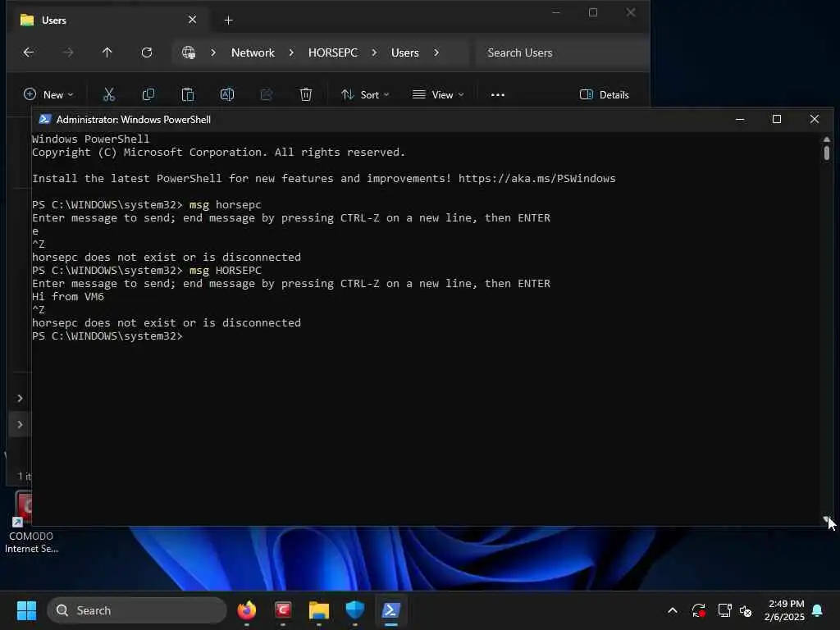Expand the lower navigation pane chevron
This screenshot has height=630, width=840.
tap(20, 424)
